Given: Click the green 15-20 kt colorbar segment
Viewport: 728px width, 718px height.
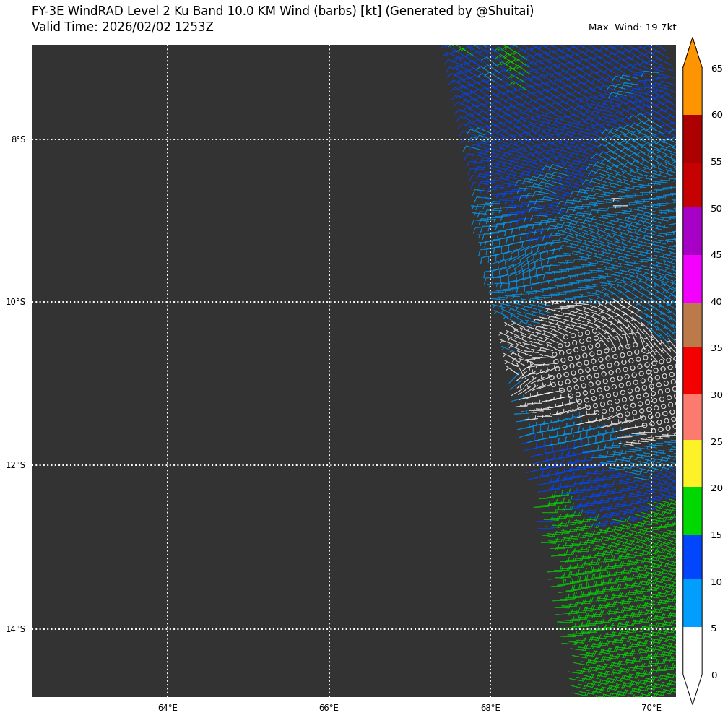Looking at the screenshot, I should pos(692,510).
